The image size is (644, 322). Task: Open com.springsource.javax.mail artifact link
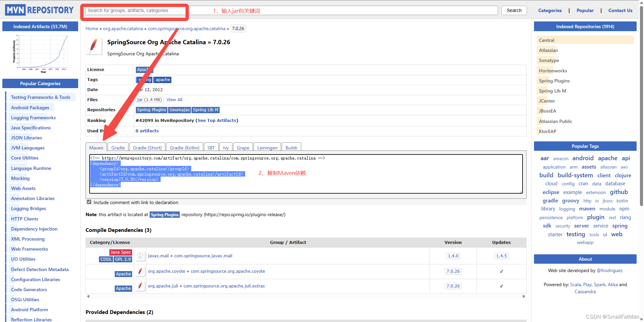(203, 256)
